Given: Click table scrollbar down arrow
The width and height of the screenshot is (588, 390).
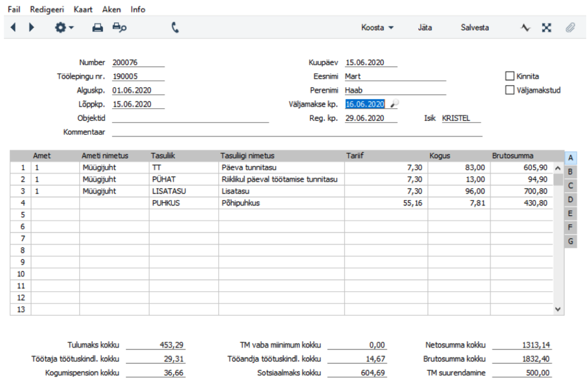Looking at the screenshot, I should pyautogui.click(x=558, y=309).
